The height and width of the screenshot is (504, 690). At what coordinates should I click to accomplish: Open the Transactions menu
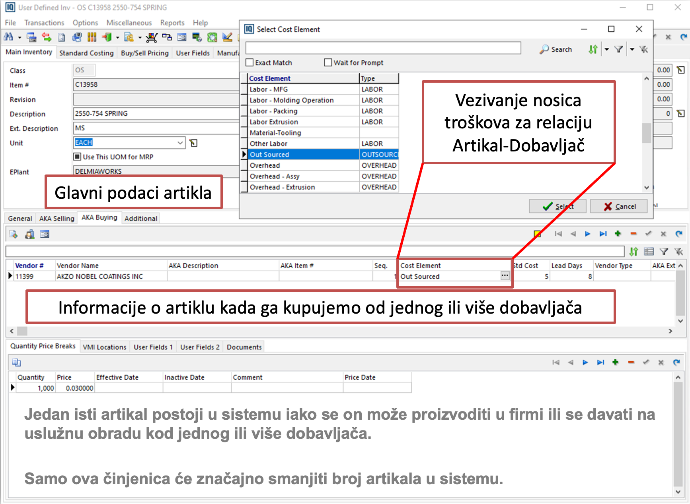click(x=44, y=22)
